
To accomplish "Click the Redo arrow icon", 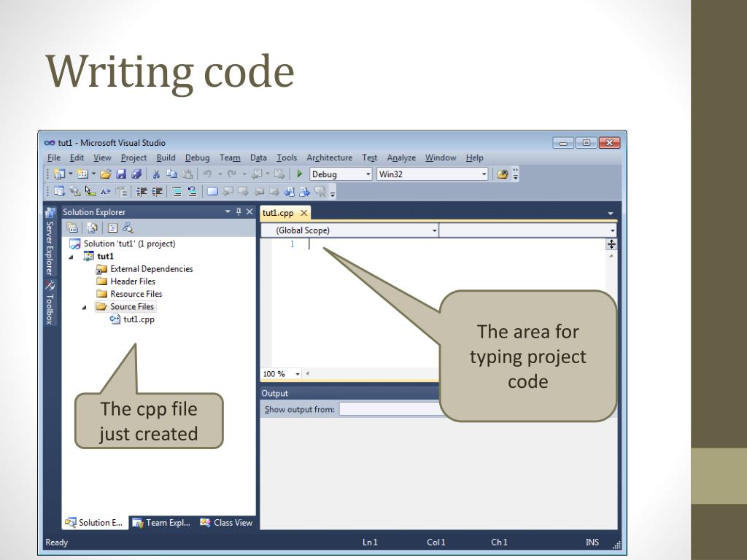I will tap(231, 174).
